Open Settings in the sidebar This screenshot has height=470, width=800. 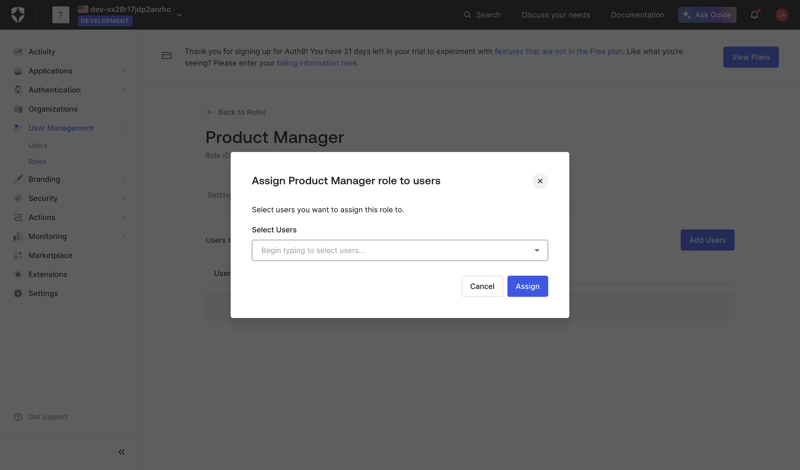[43, 293]
